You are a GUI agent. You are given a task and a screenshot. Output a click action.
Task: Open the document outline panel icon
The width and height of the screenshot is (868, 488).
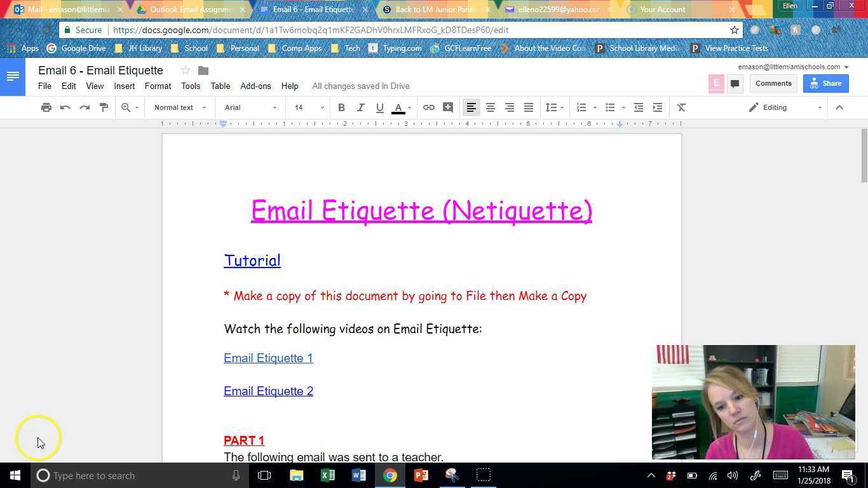click(13, 76)
